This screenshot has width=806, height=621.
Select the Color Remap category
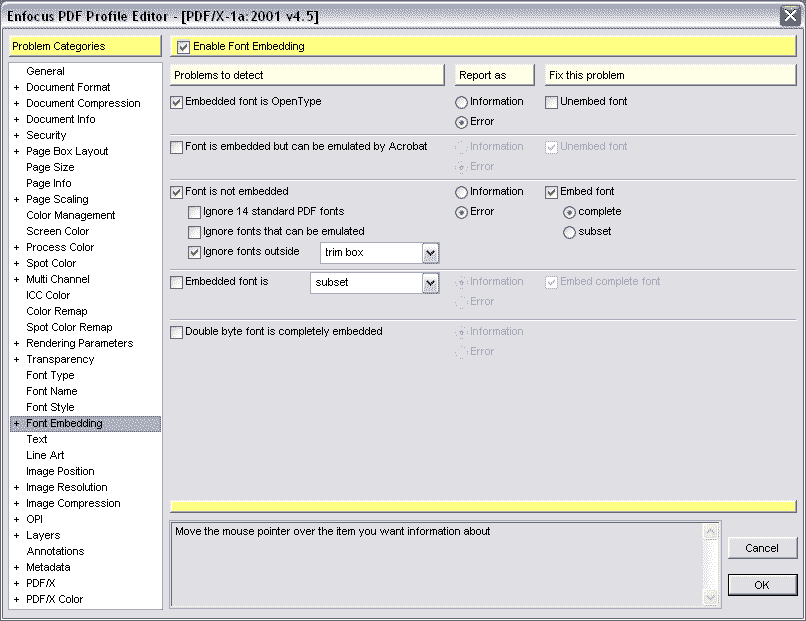pyautogui.click(x=57, y=312)
